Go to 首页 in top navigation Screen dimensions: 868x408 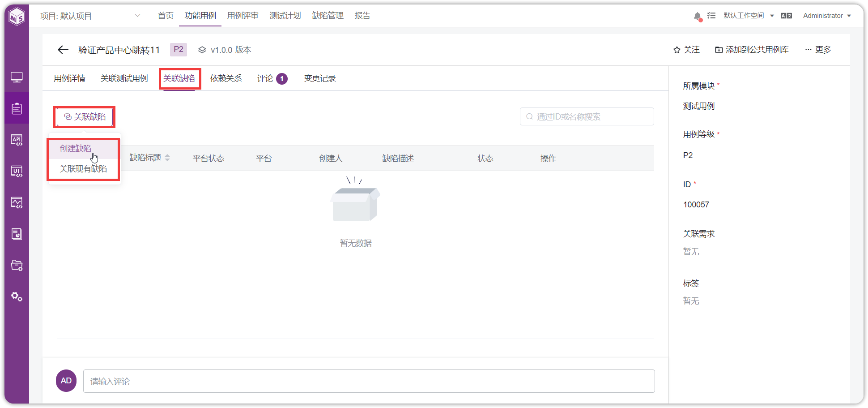click(x=166, y=16)
